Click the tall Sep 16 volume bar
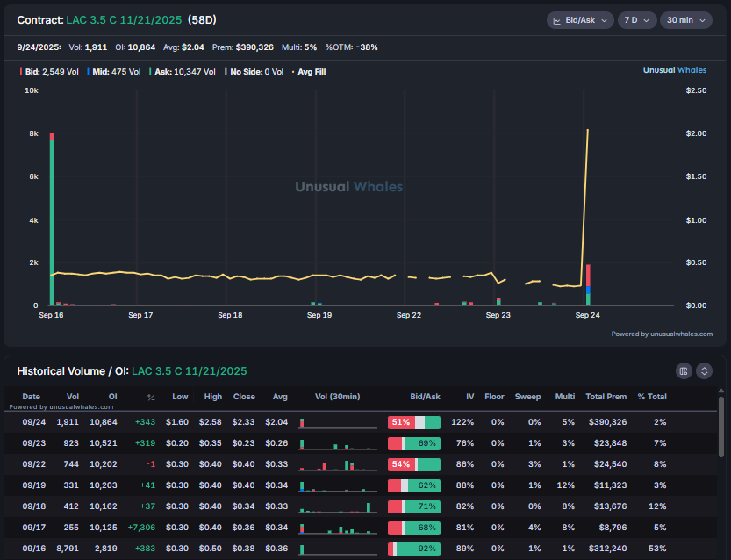Viewport: 731px width, 560px height. [52, 219]
